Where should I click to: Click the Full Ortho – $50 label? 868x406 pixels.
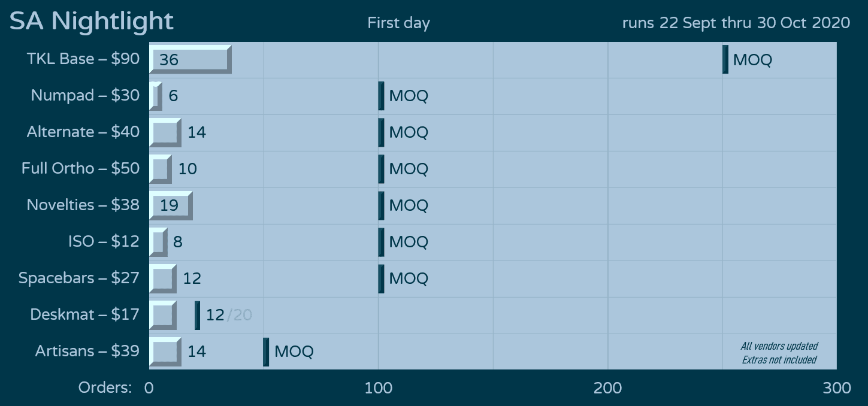click(81, 168)
